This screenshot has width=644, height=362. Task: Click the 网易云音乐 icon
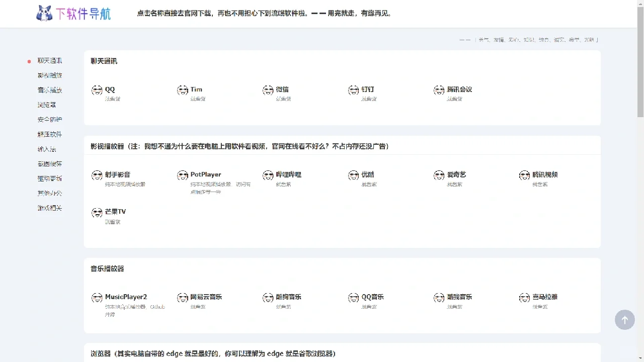coord(183,298)
